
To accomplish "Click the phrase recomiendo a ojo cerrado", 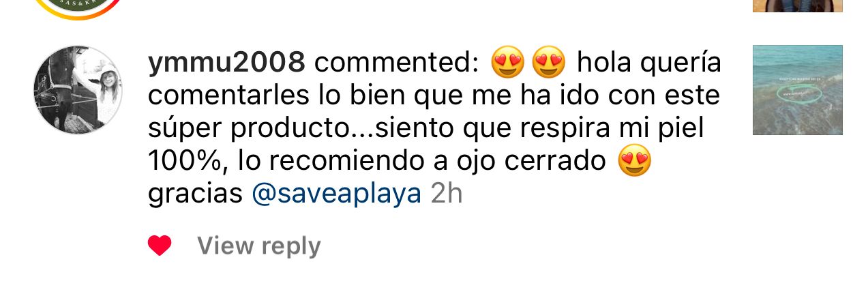I will click(x=438, y=162).
